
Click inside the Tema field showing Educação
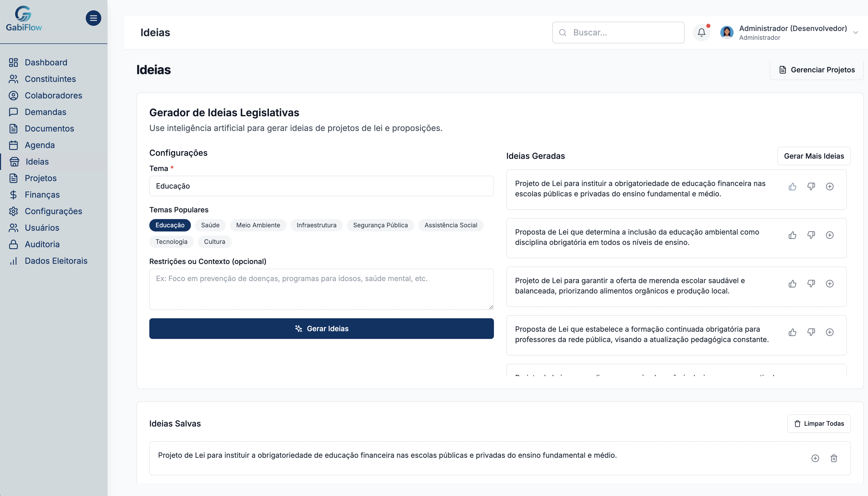(x=321, y=186)
